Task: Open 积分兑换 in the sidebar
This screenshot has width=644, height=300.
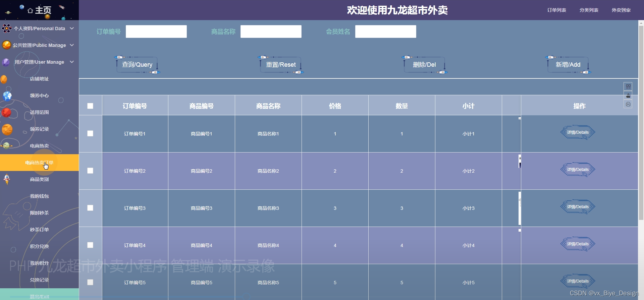Action: pyautogui.click(x=39, y=246)
